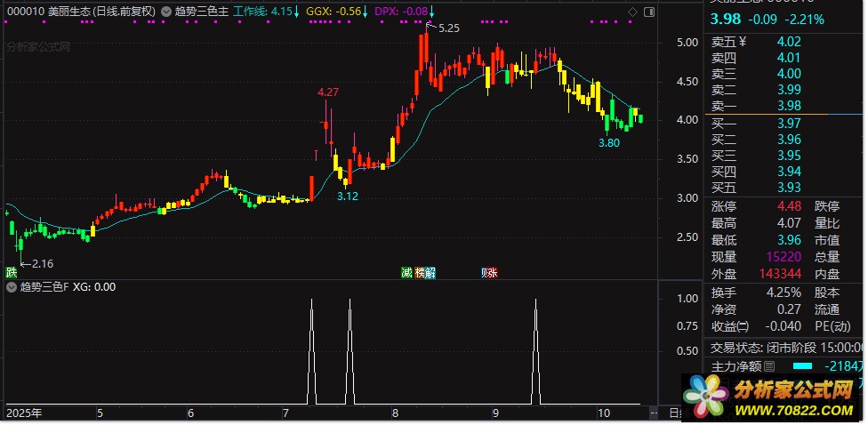Select 买三 bid row at 3.95
This screenshot has height=425, width=868.
click(785, 156)
